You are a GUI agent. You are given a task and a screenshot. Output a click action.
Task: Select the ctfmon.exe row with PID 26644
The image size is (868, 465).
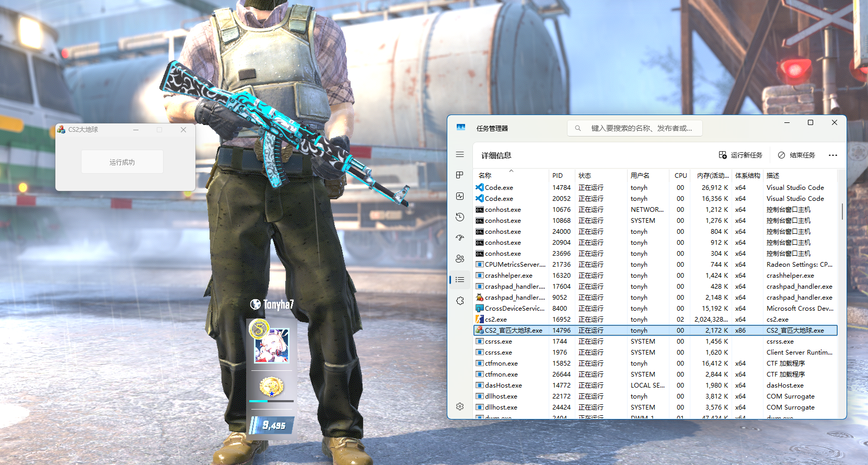655,374
